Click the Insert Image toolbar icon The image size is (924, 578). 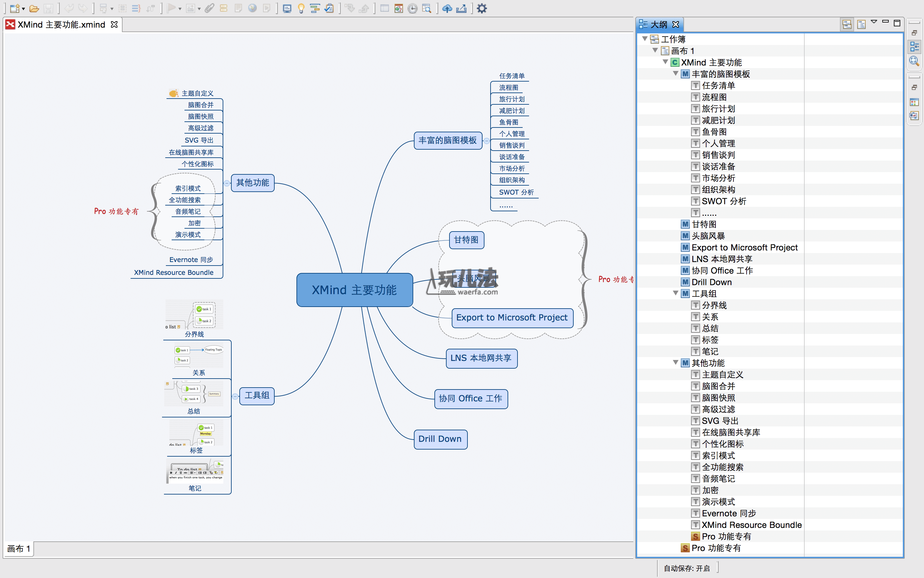(x=191, y=8)
